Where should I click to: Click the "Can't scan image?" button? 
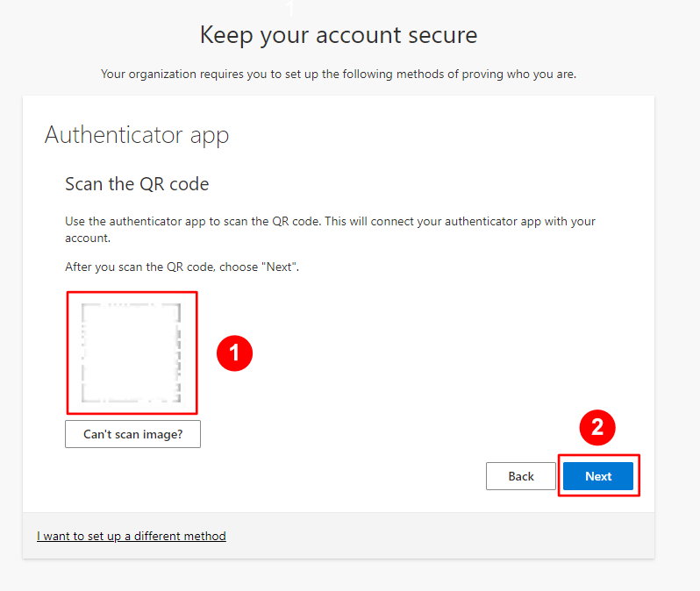[132, 434]
